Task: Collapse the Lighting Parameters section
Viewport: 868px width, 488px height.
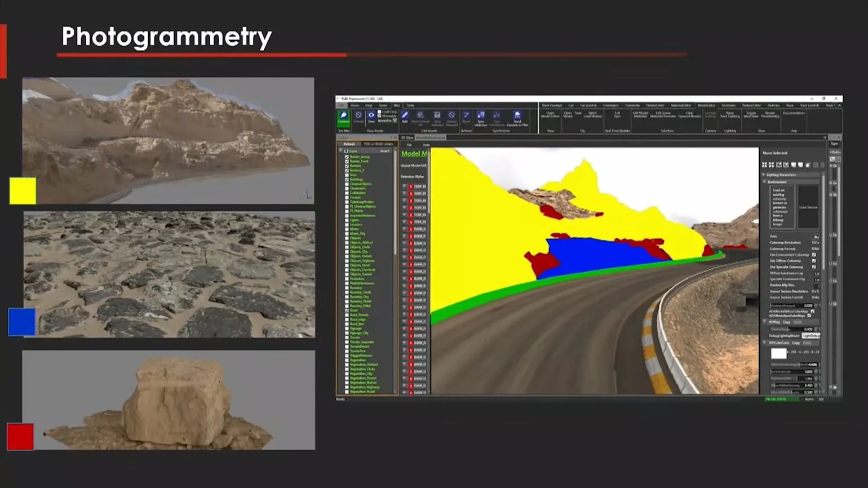Action: click(x=764, y=175)
